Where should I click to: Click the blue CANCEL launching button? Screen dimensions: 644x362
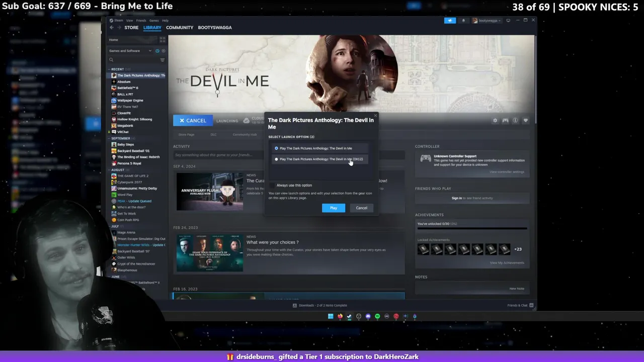193,121
